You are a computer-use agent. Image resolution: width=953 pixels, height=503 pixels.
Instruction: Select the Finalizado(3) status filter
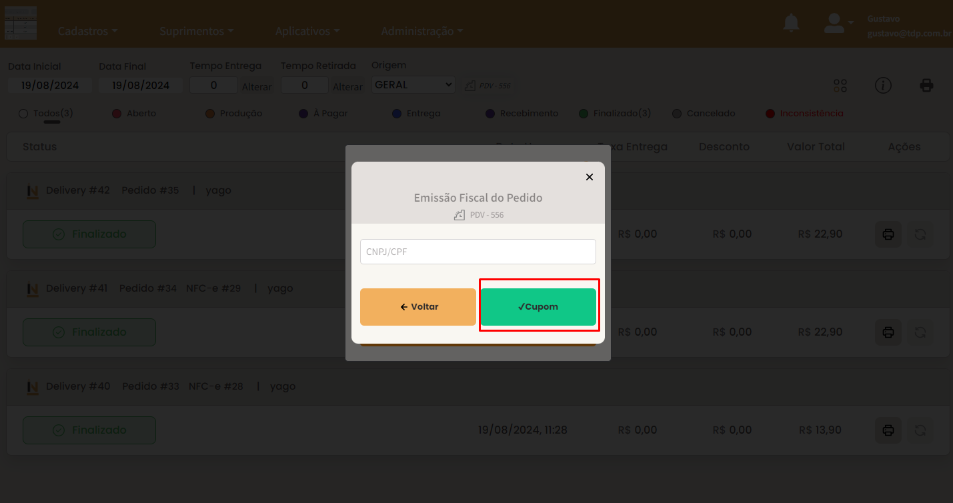[615, 114]
